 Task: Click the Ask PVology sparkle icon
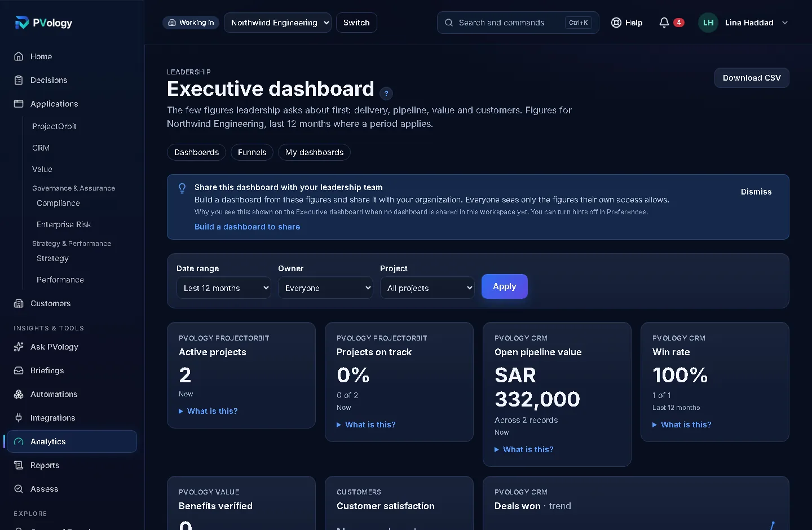tap(19, 347)
